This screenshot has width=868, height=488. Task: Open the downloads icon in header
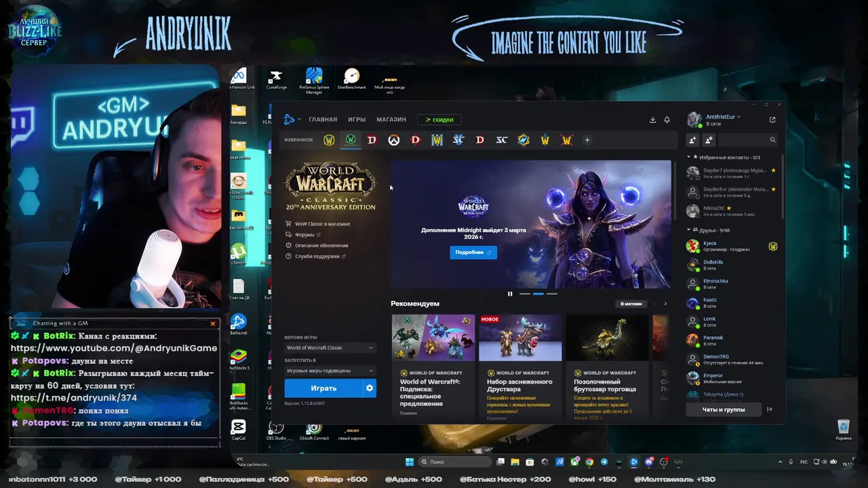tap(653, 119)
